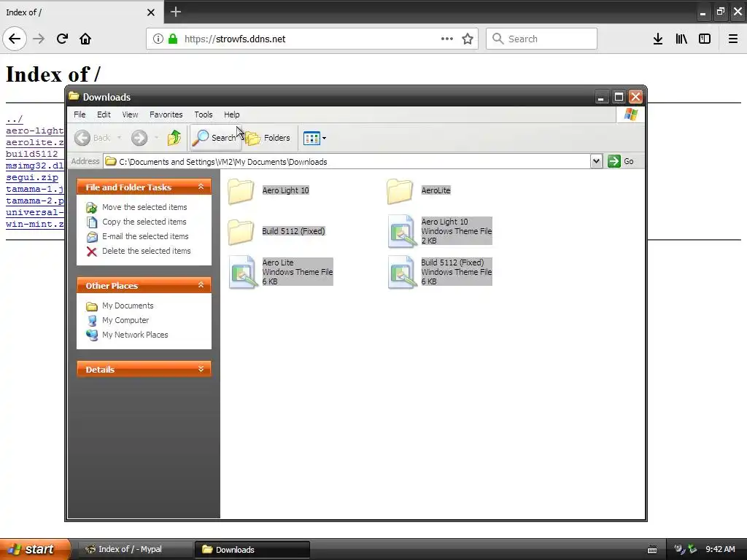Select the Build 5112 (Fixed) folder
Viewport: 747px width, 560px height.
pos(276,231)
